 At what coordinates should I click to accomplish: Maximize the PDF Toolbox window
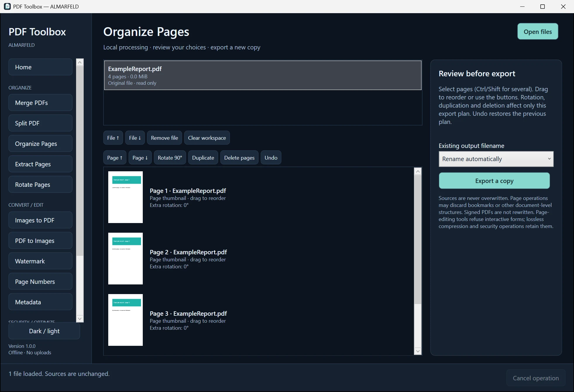click(542, 6)
